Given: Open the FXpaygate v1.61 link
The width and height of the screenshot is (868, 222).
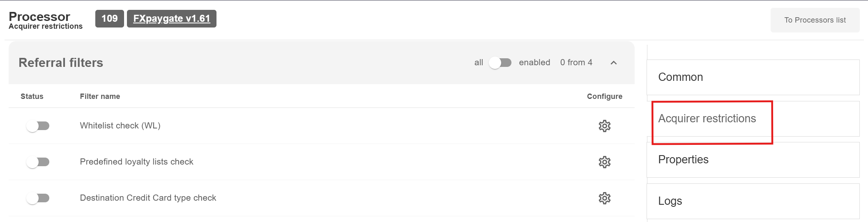Looking at the screenshot, I should (x=171, y=19).
